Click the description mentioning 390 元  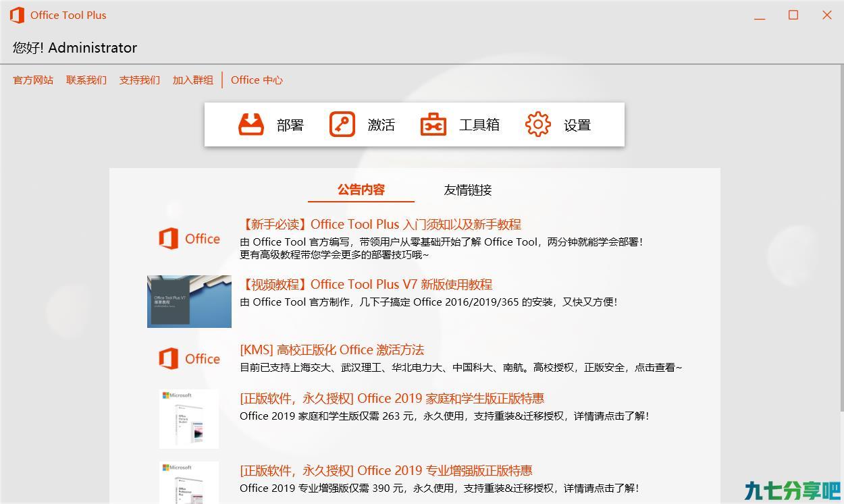(439, 488)
